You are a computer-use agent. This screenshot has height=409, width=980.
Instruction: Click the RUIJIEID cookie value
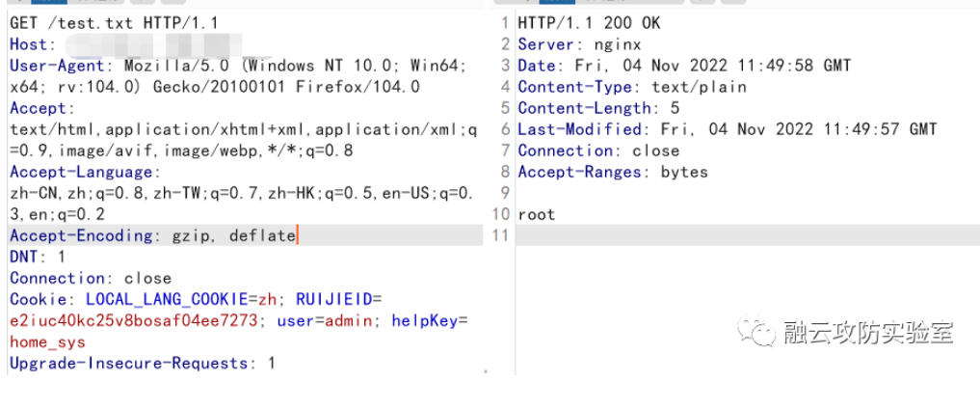tap(133, 320)
